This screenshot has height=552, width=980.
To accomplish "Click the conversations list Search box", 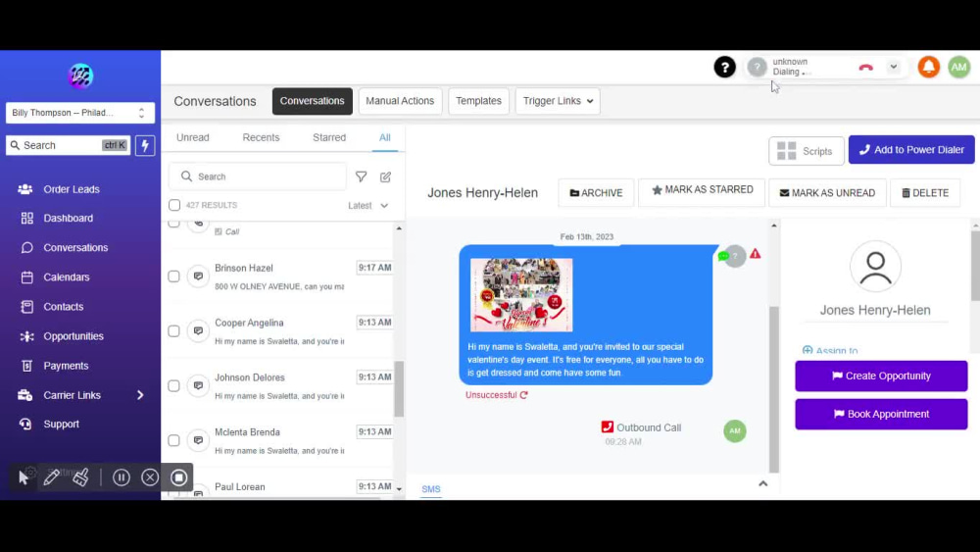I will pyautogui.click(x=258, y=176).
